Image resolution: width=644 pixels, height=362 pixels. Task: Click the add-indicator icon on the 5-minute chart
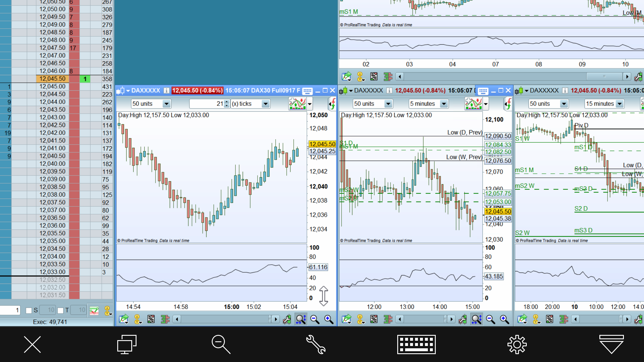coord(473,103)
